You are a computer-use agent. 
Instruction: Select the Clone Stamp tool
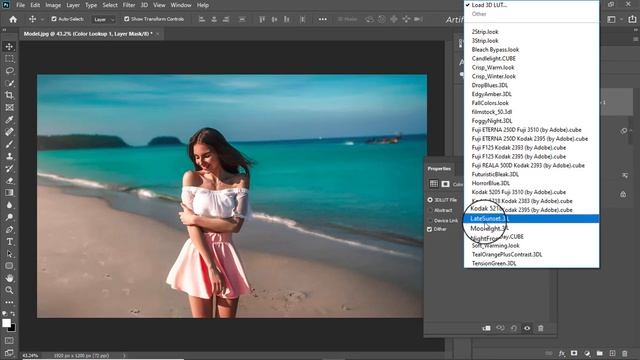(x=9, y=156)
